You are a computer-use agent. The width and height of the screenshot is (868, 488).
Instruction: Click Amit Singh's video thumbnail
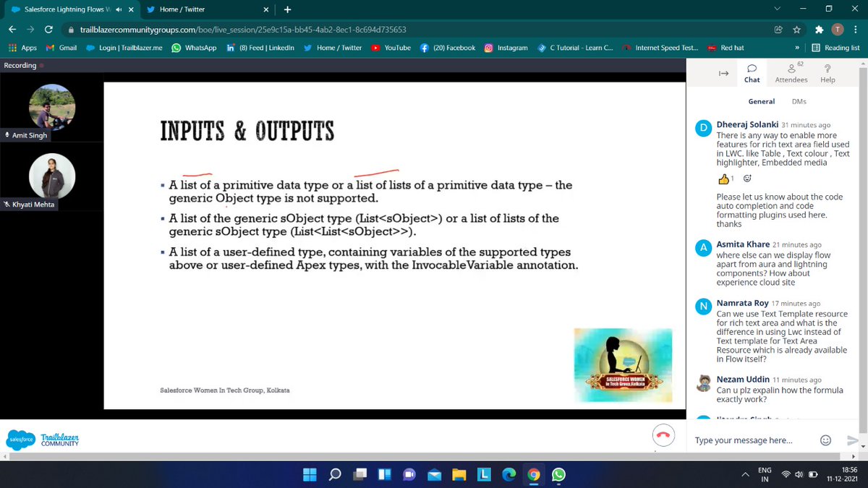coord(52,107)
